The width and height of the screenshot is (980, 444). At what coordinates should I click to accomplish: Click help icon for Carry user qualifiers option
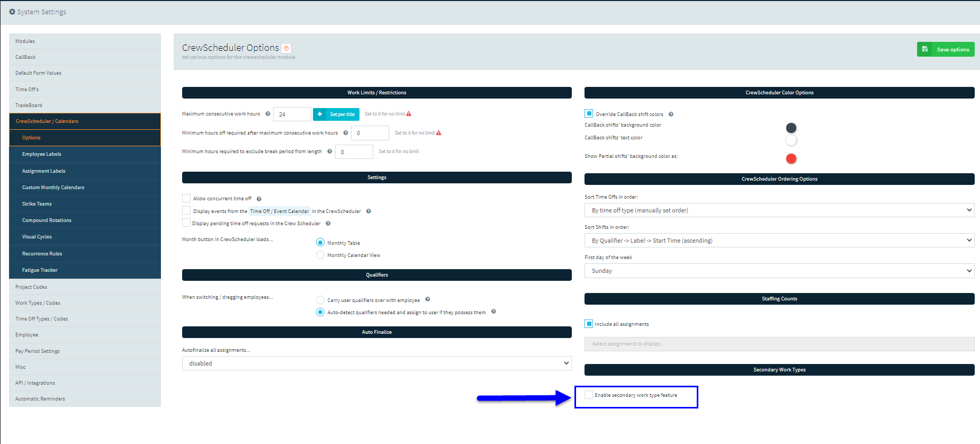(428, 299)
